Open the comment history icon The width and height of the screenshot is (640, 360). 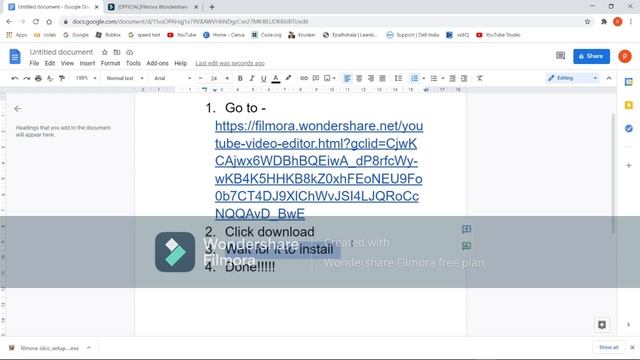pos(560,56)
